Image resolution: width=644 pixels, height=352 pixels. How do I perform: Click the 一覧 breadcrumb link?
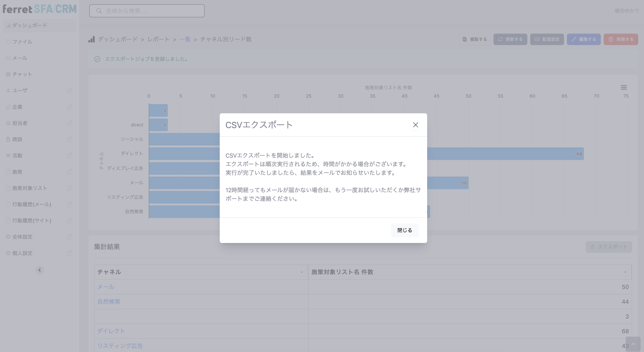pos(185,39)
